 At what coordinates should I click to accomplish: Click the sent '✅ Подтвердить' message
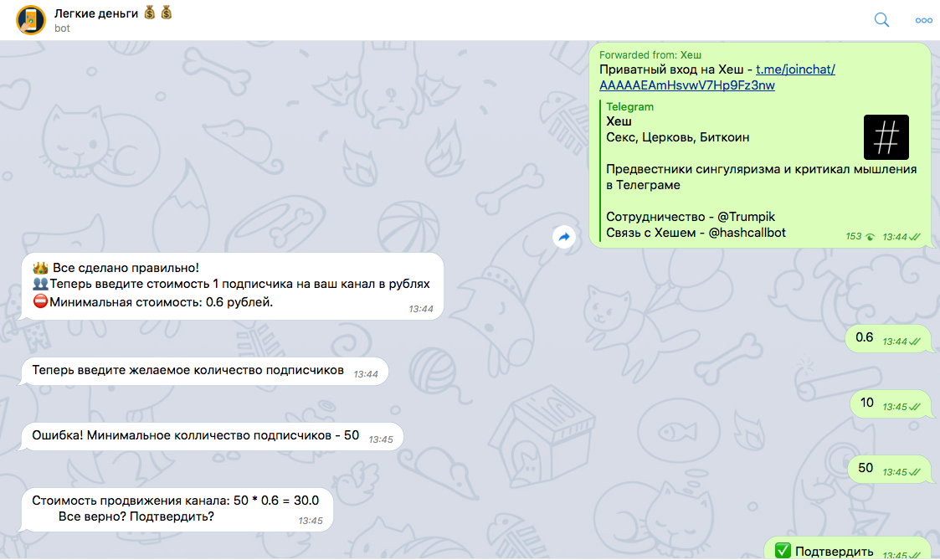pos(846,548)
